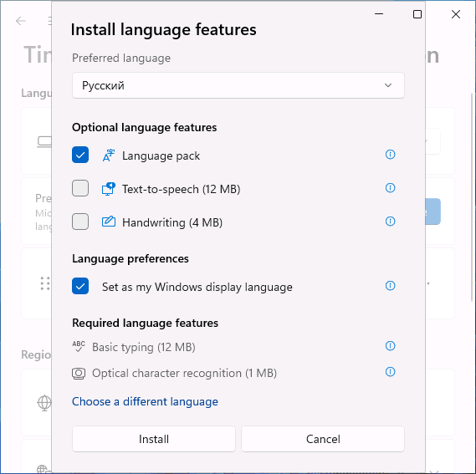Click the Text-to-speech feature icon

109,189
